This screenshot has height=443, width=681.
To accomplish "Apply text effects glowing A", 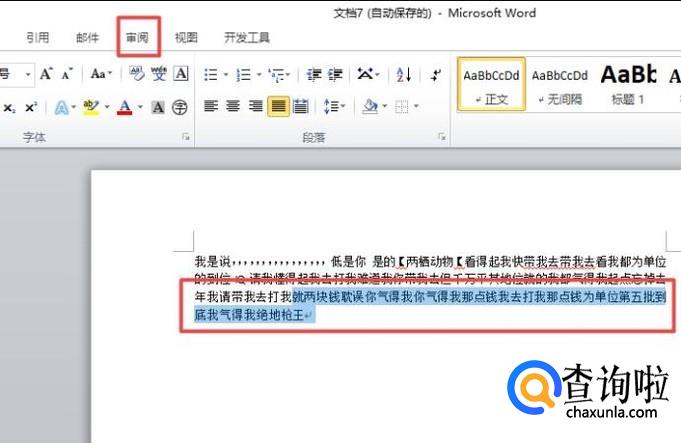I will 61,107.
